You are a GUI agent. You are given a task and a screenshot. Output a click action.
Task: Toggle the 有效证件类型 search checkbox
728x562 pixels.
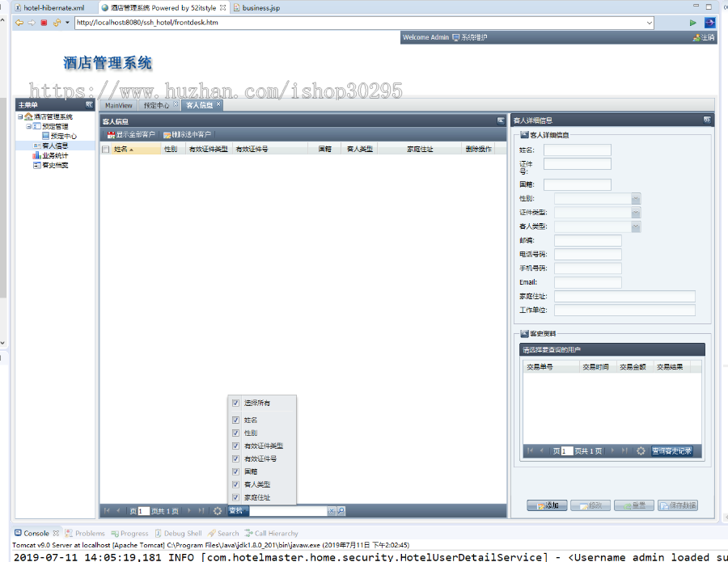(236, 446)
